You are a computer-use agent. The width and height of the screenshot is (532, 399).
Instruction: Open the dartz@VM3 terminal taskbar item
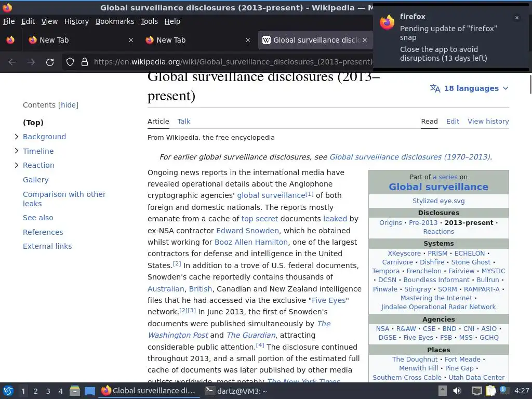tap(236, 391)
